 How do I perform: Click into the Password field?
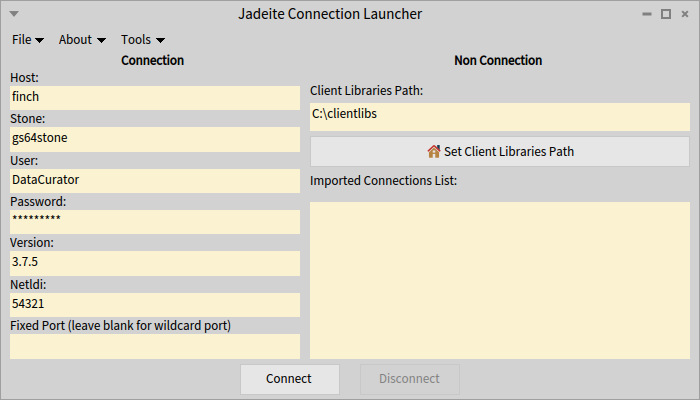(154, 221)
